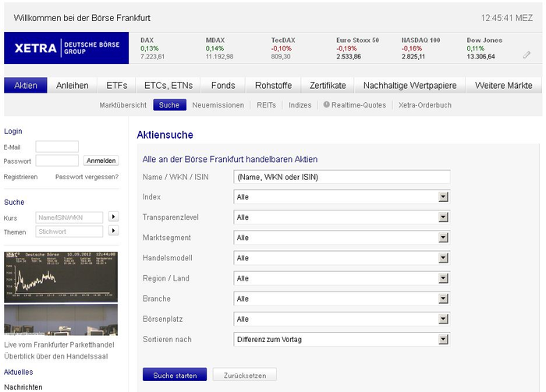The height and width of the screenshot is (392, 546).
Task: Click the DAX chart thumbnail
Action: tap(61, 277)
